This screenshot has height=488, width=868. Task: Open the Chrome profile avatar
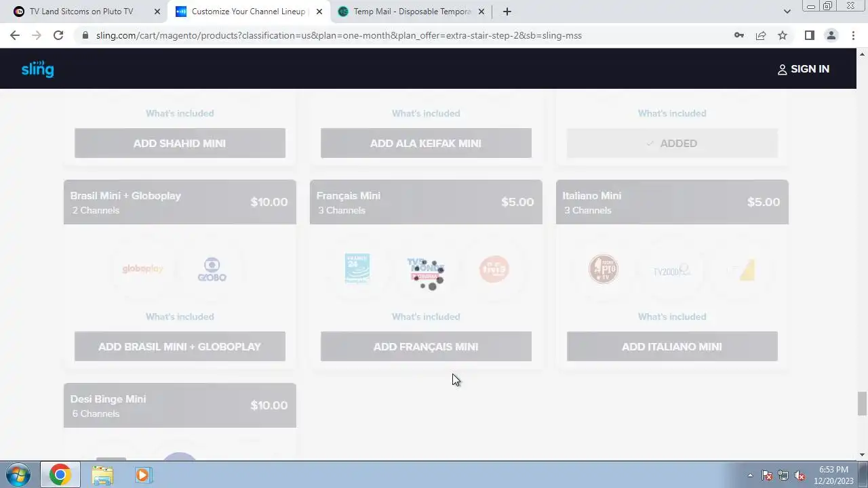pyautogui.click(x=831, y=35)
